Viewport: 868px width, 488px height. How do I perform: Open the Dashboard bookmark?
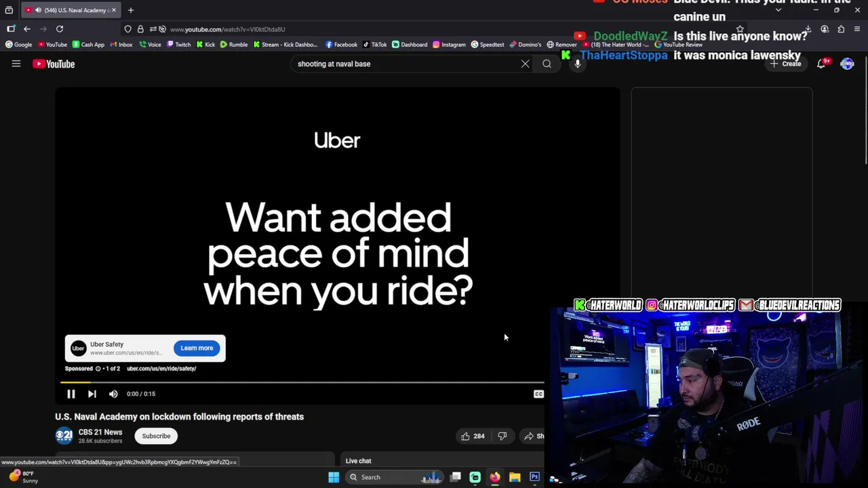(x=410, y=45)
